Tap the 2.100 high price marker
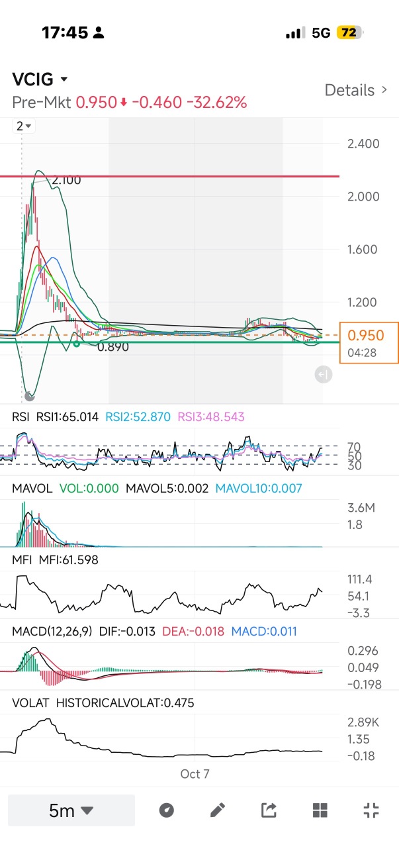399x868 pixels. point(67,179)
